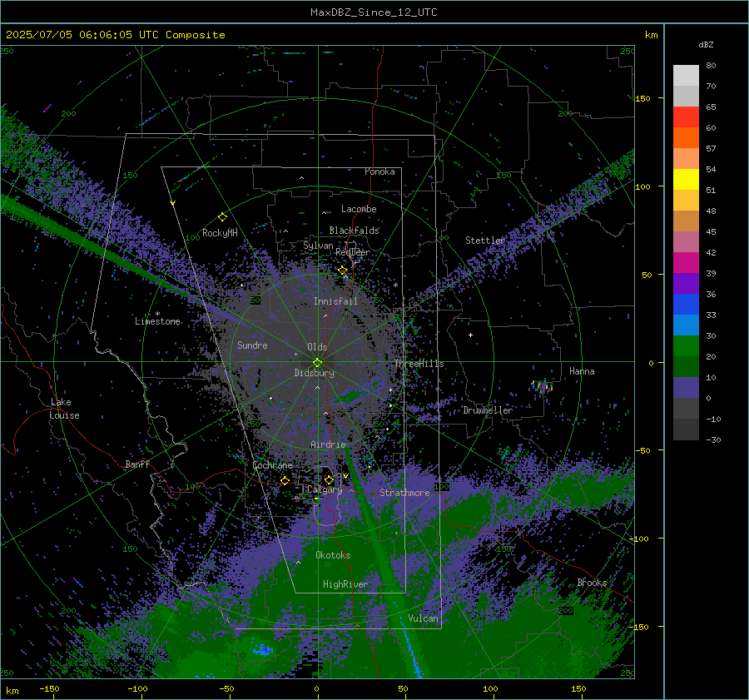The width and height of the screenshot is (749, 700).
Task: Click the Olds town label
Action: (317, 347)
